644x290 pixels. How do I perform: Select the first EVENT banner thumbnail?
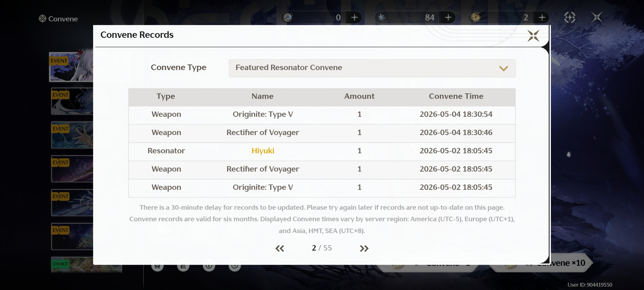71,67
